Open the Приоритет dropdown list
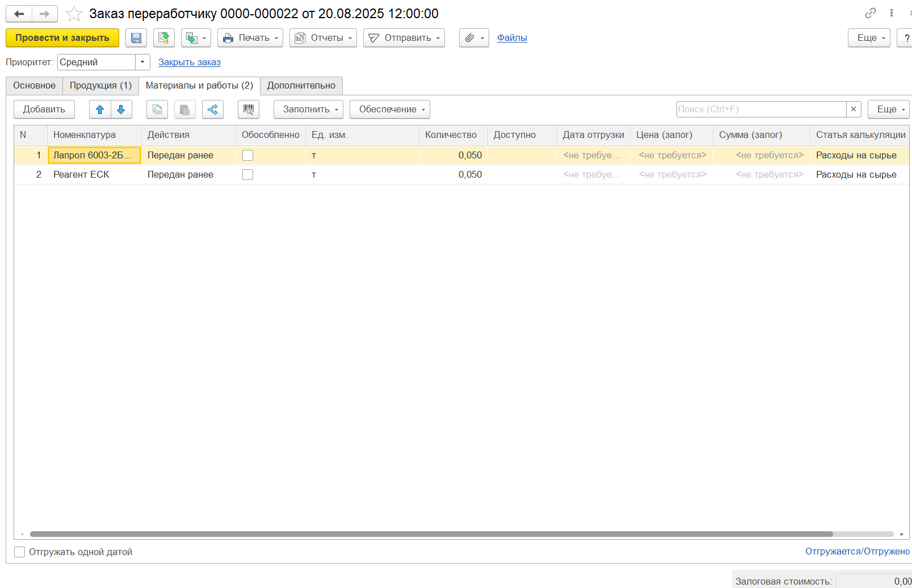 point(142,62)
